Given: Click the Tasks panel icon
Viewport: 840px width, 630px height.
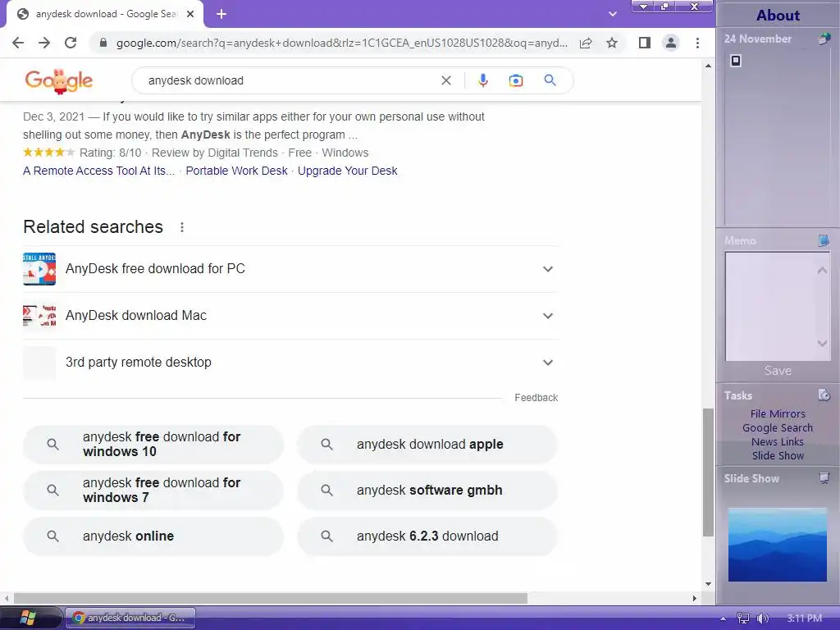Looking at the screenshot, I should [824, 395].
